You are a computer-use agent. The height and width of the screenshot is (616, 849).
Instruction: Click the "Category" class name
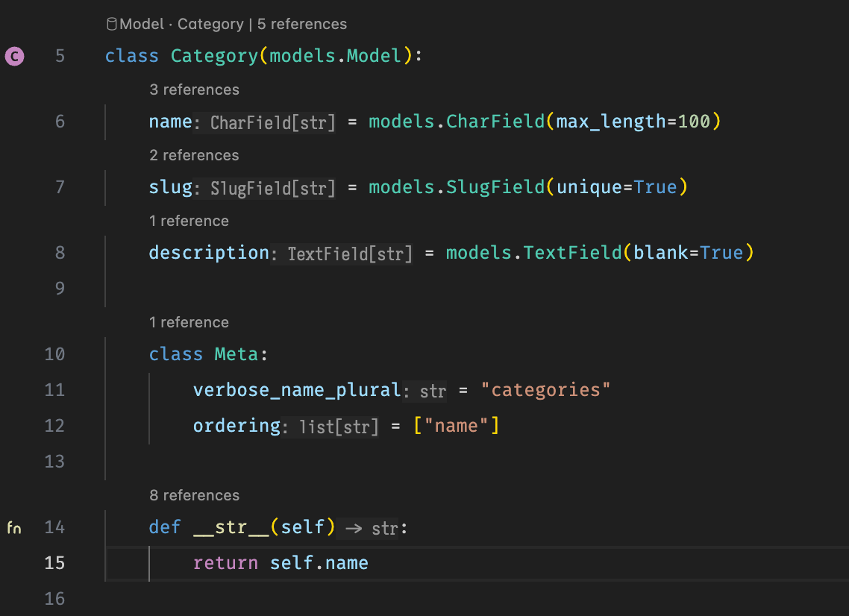pos(214,56)
